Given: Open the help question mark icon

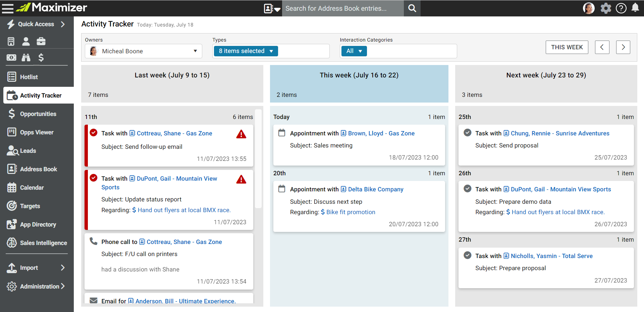Looking at the screenshot, I should 621,8.
